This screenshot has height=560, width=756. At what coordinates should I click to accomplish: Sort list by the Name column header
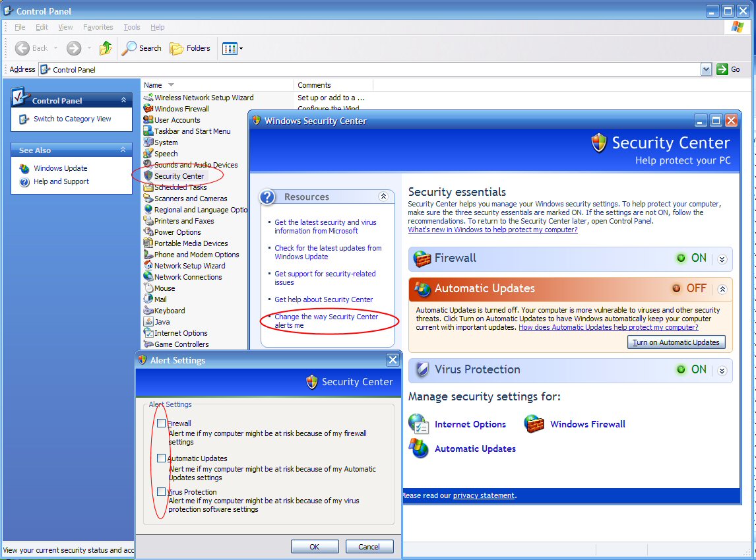218,85
